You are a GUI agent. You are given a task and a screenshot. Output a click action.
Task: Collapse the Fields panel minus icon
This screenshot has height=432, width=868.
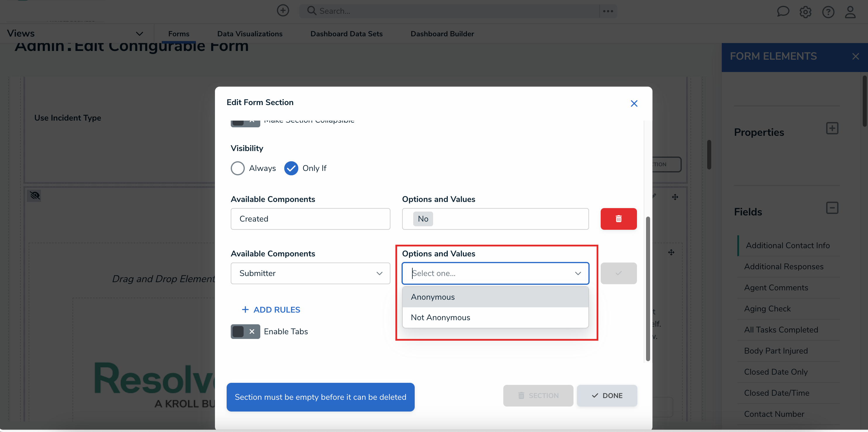832,208
